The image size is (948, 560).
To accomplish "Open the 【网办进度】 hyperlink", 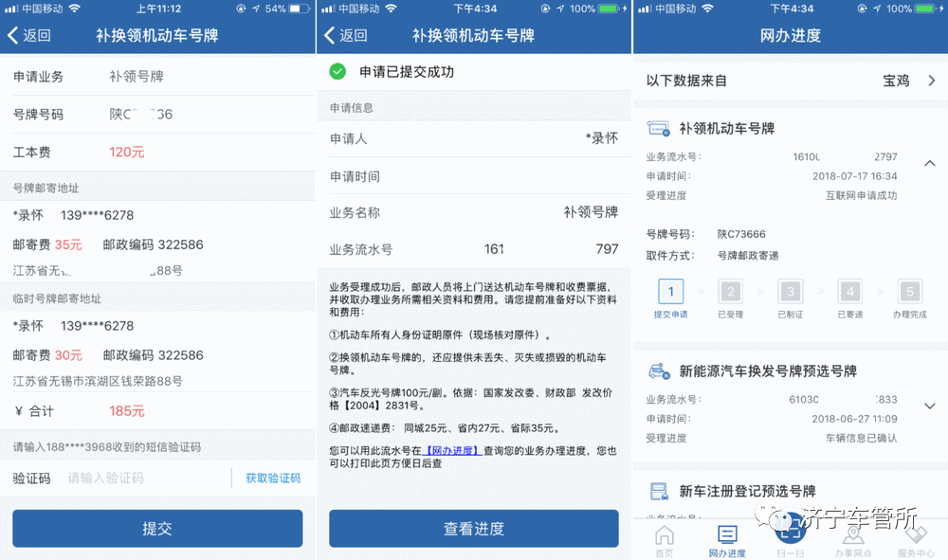I will [x=451, y=451].
